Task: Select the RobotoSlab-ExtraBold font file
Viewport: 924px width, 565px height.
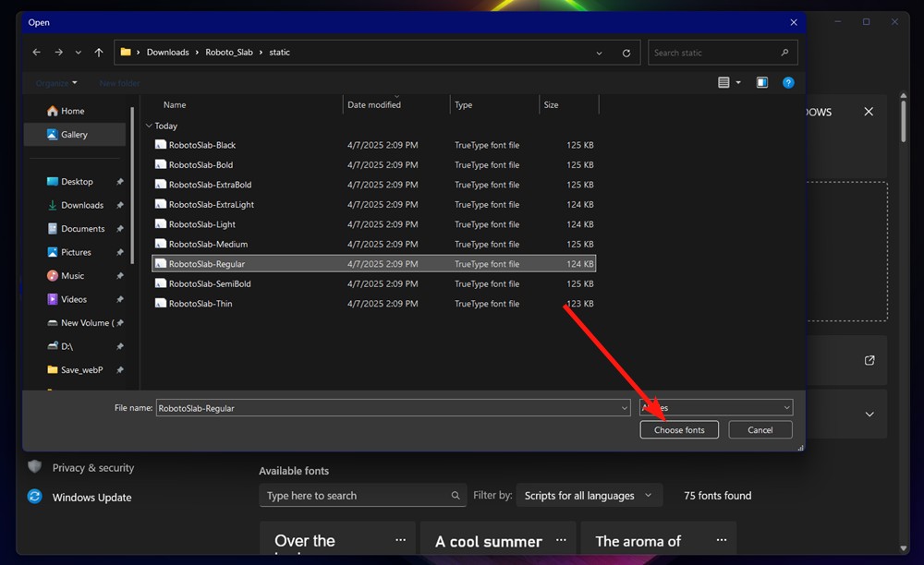Action: (x=373, y=185)
